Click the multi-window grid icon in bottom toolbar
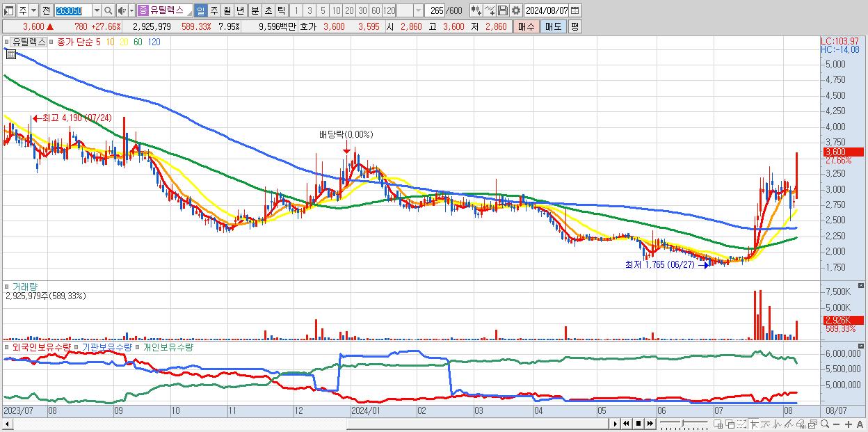The height and width of the screenshot is (432, 868). 718,424
